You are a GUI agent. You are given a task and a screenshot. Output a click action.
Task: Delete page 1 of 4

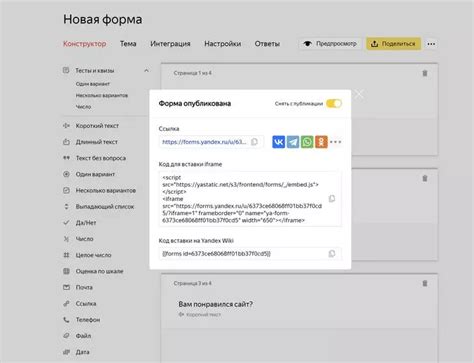click(425, 73)
